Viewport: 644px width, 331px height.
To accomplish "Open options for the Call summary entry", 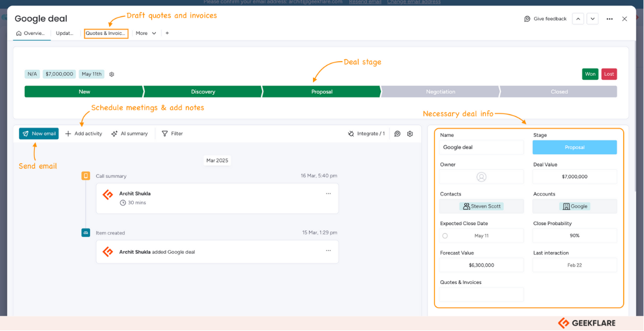I will point(328,194).
